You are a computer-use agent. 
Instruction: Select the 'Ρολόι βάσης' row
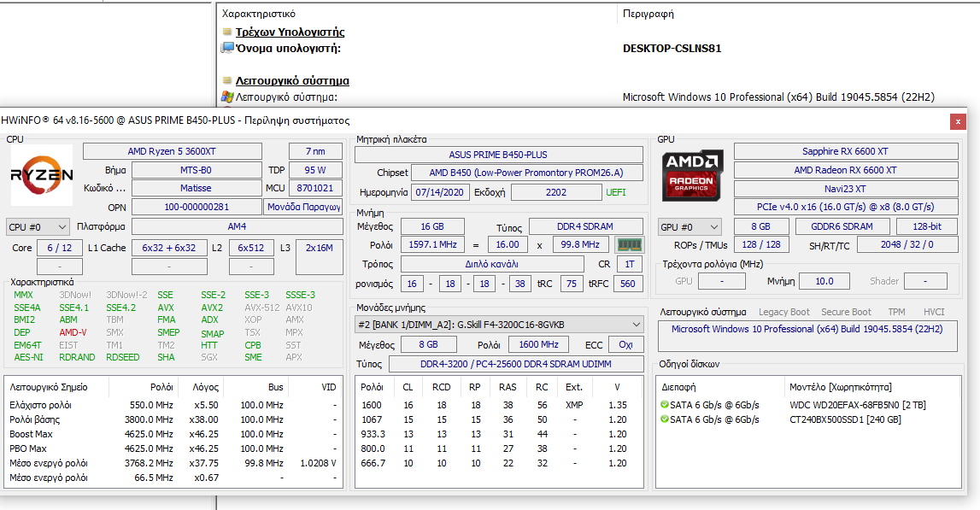click(173, 419)
